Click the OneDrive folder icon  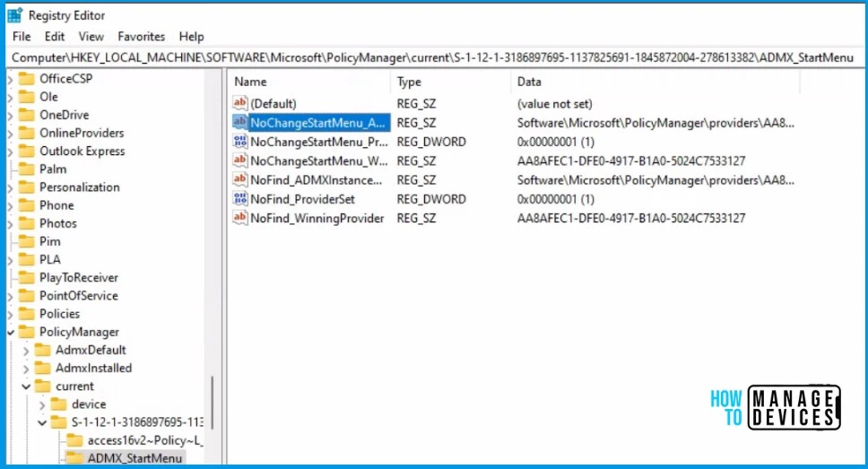coord(26,115)
